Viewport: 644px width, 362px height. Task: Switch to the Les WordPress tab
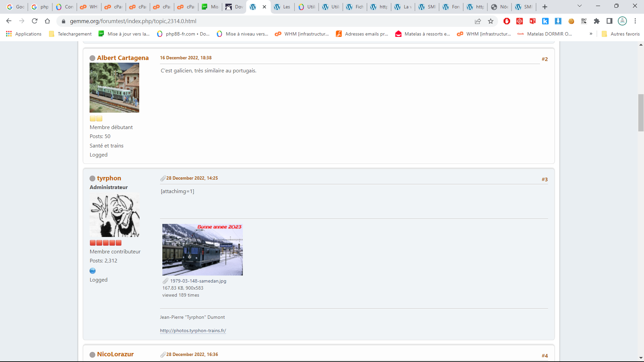pos(282,7)
